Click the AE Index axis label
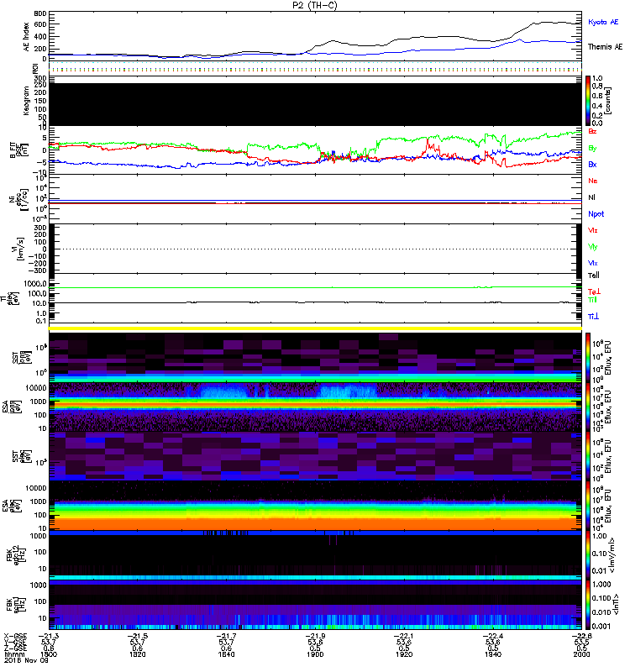Viewport: 630px width, 672px height. (27, 37)
